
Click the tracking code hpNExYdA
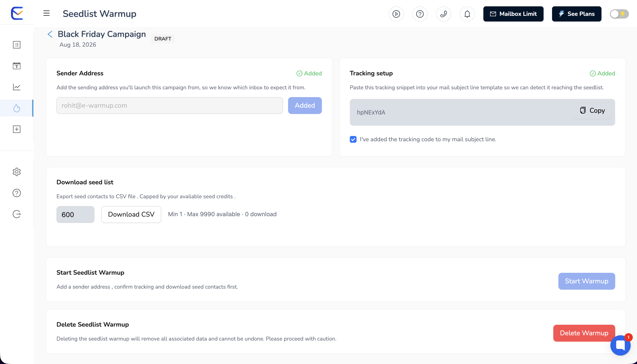[x=371, y=113]
